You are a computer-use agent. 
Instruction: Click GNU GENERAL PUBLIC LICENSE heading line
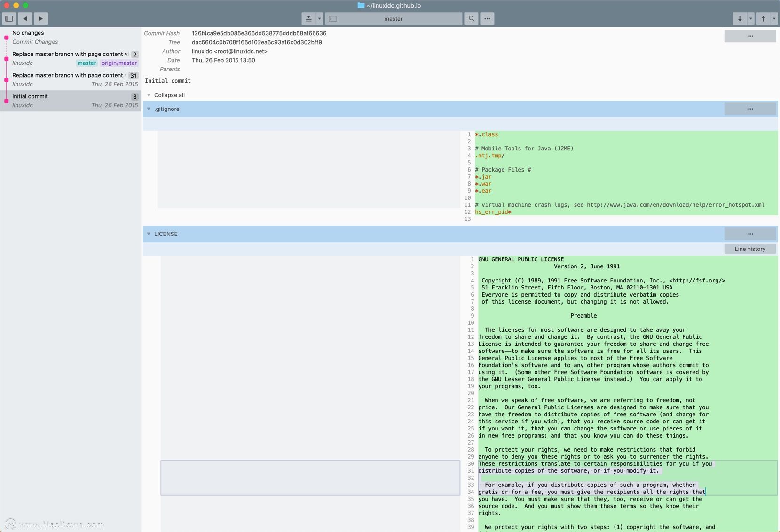[x=521, y=259]
